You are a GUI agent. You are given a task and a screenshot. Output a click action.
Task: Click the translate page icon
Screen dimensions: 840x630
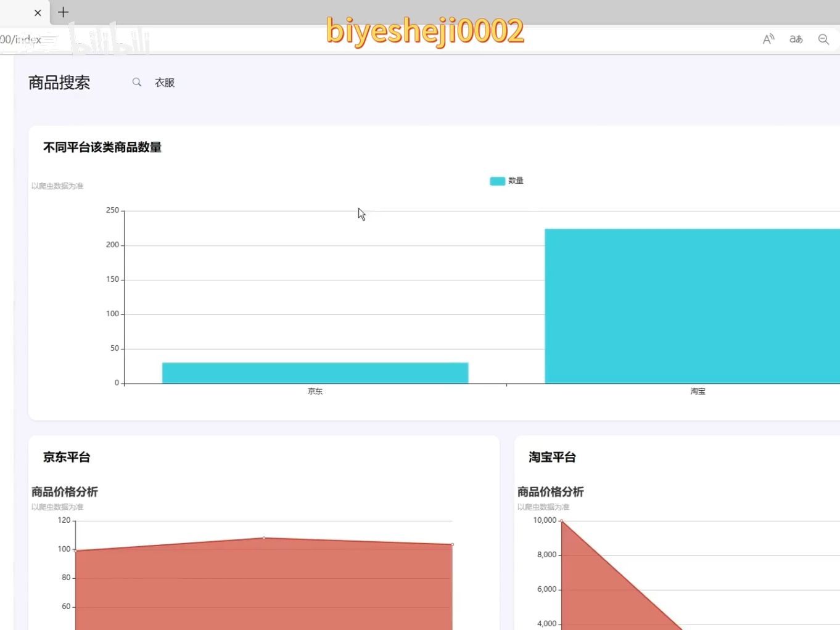pyautogui.click(x=796, y=39)
